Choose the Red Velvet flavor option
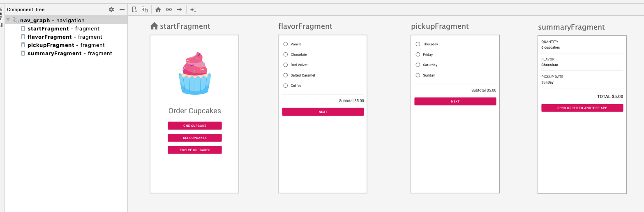This screenshot has height=212, width=644. click(x=286, y=65)
